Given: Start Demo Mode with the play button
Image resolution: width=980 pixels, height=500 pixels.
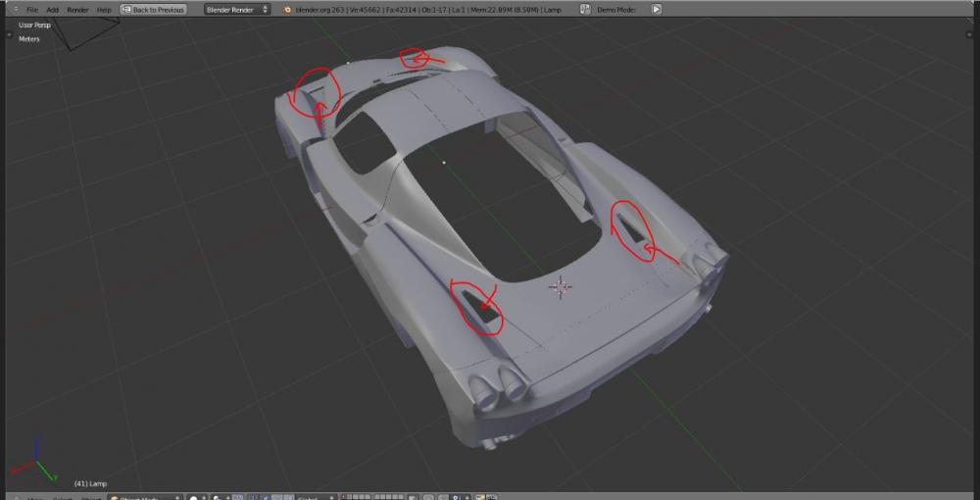Looking at the screenshot, I should [x=657, y=10].
